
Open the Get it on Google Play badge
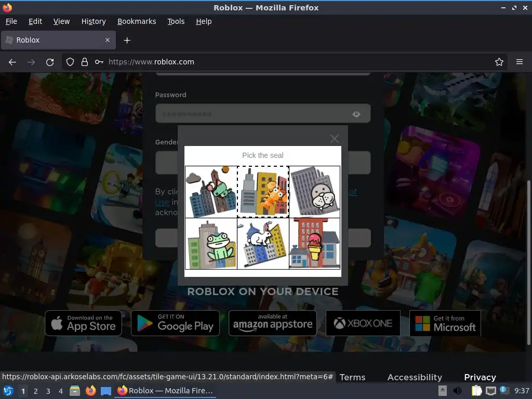175,323
